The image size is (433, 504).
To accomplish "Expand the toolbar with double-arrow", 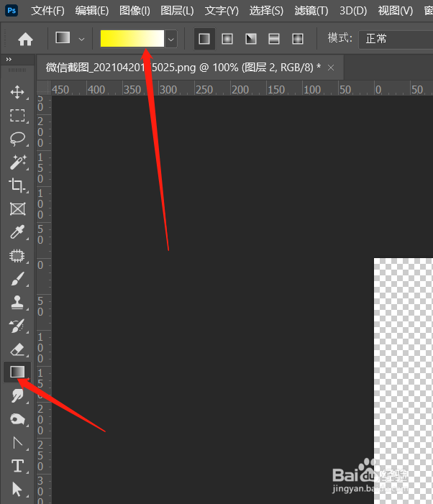I will click(9, 60).
